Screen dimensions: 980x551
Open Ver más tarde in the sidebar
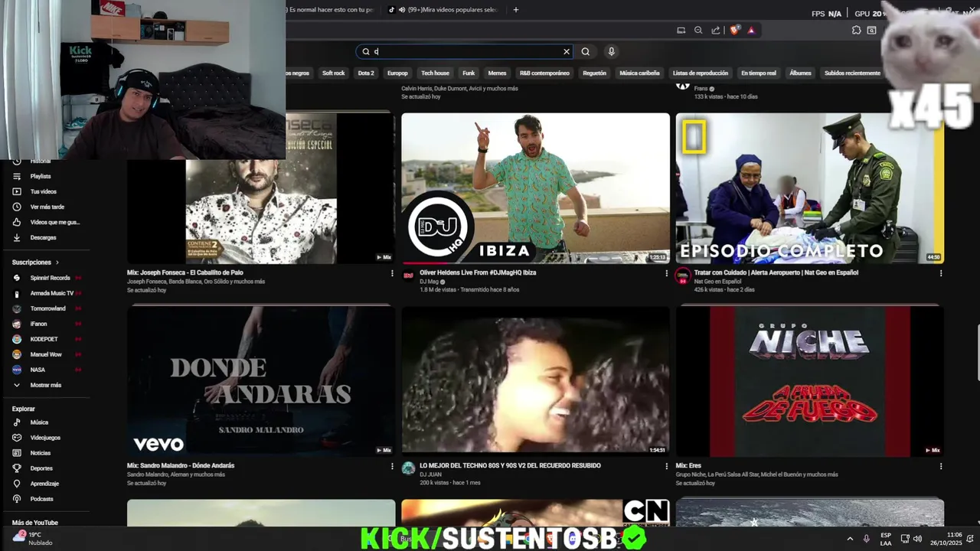47,207
